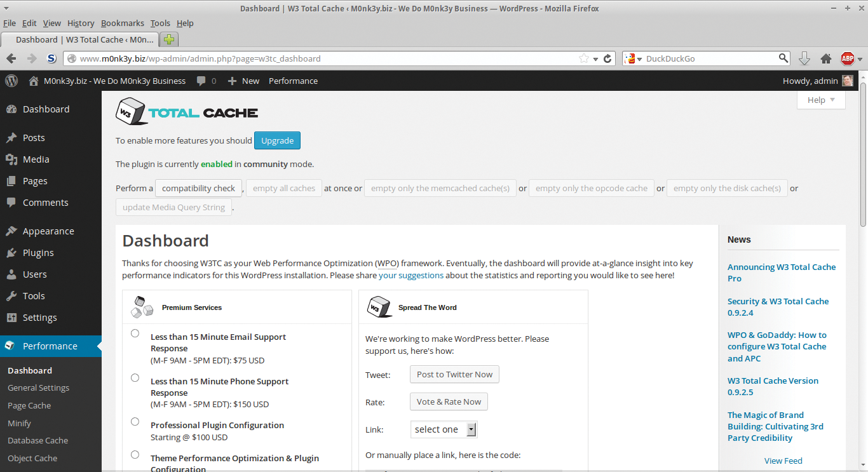The width and height of the screenshot is (868, 472).
Task: Open the File menu
Action: coord(10,23)
